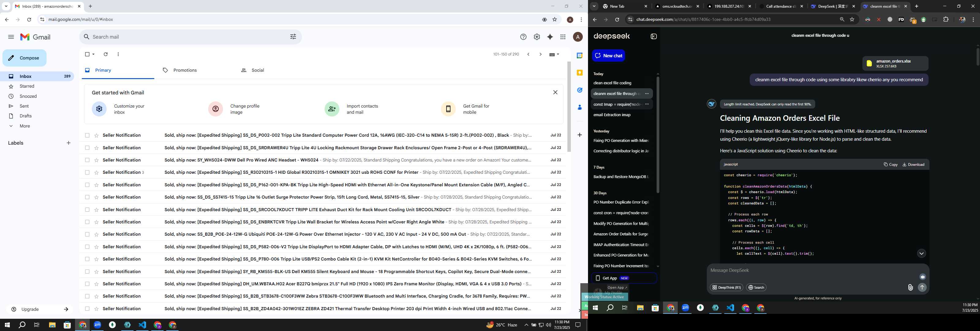Open the input tools split pane dropdown
The height and width of the screenshot is (331, 980).
(554, 55)
